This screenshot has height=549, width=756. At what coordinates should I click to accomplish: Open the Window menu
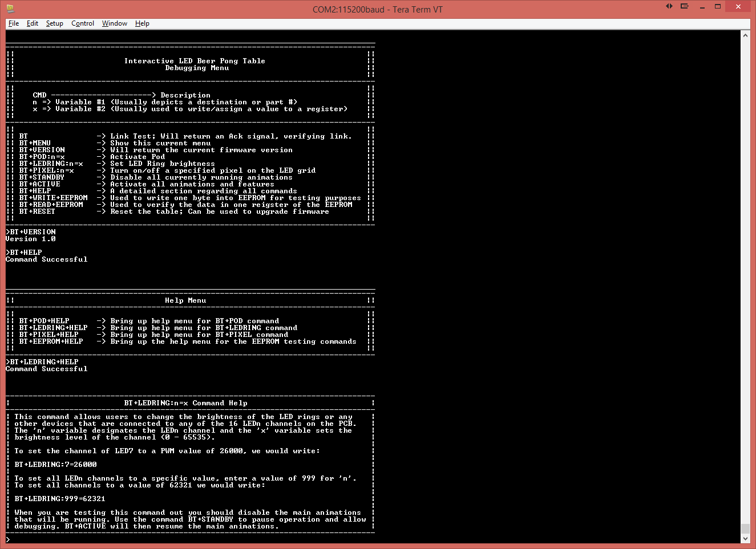115,23
